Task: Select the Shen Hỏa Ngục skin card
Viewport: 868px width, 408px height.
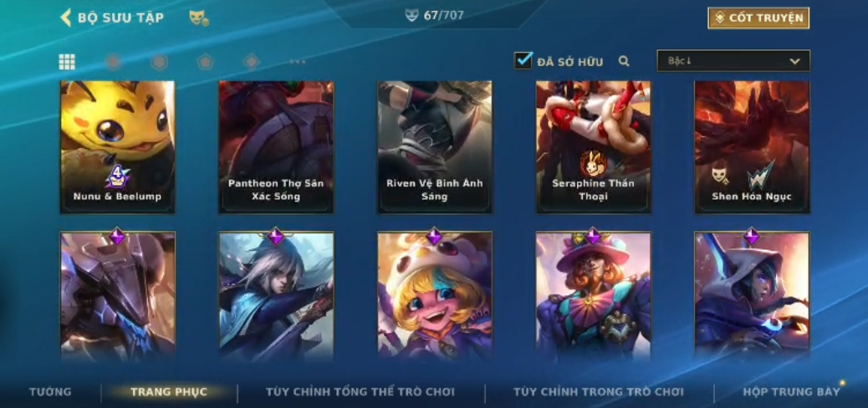Action: [x=752, y=147]
